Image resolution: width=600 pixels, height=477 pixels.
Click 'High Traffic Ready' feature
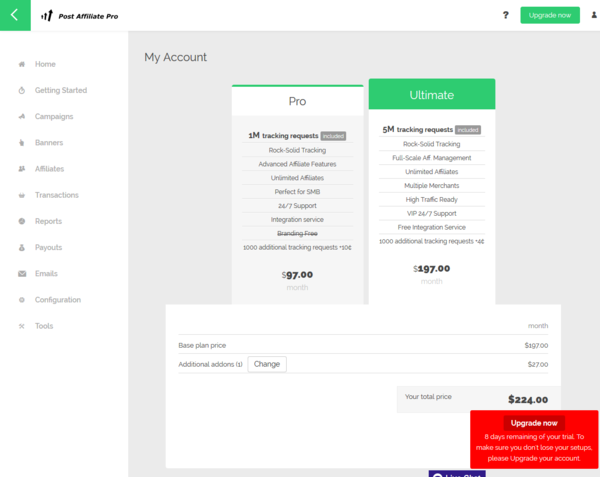pos(432,200)
